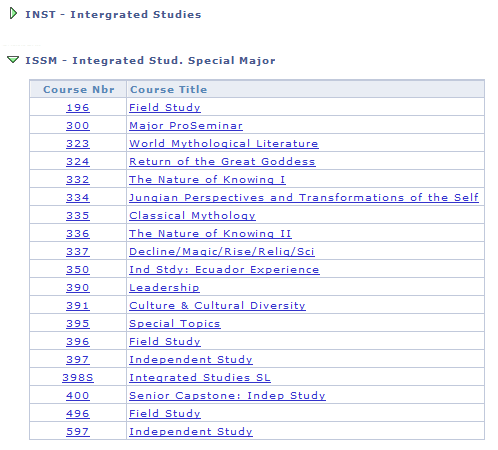Open Decline/Magic/Rise/Relig/Sci course
This screenshot has height=450, width=498.
point(222,252)
